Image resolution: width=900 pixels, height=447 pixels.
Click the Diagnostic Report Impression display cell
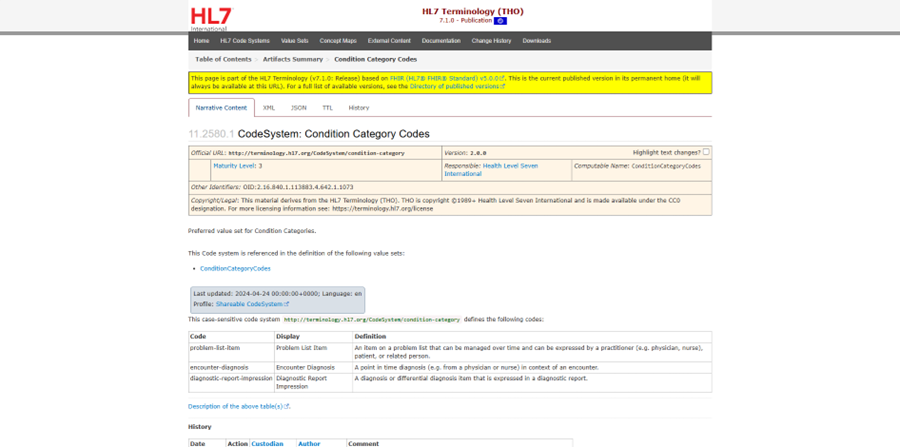(313, 383)
